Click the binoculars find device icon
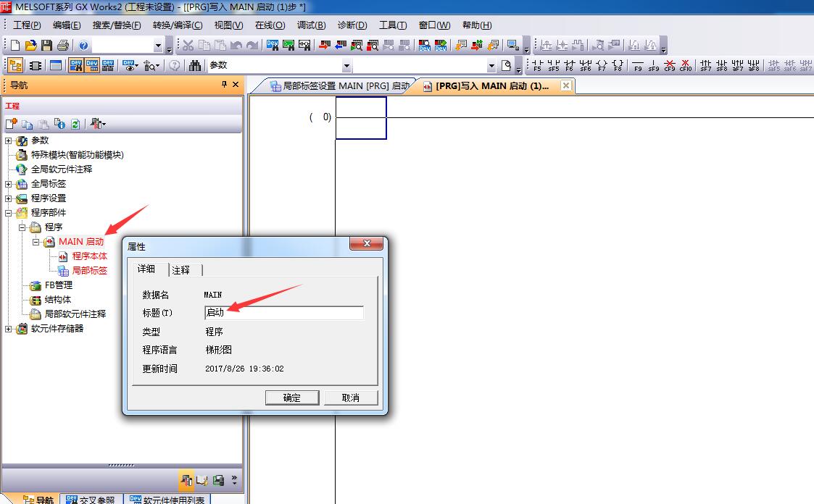This screenshot has height=504, width=814. tap(195, 66)
